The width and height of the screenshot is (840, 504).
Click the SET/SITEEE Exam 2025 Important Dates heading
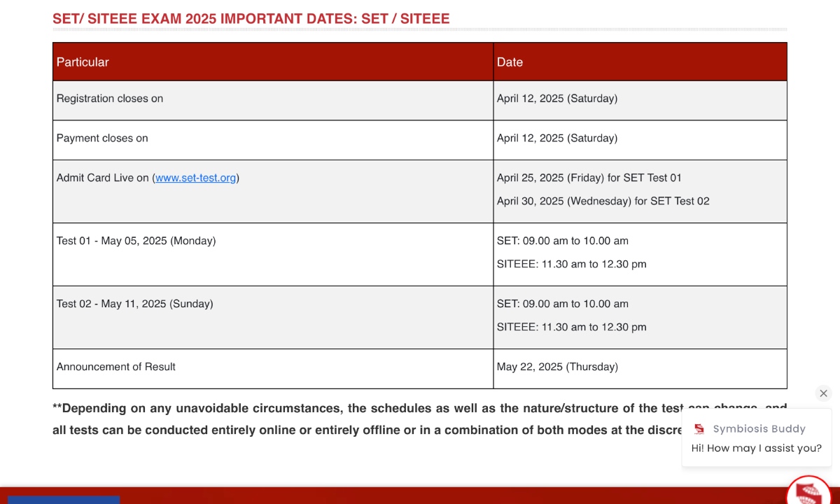coord(251,19)
